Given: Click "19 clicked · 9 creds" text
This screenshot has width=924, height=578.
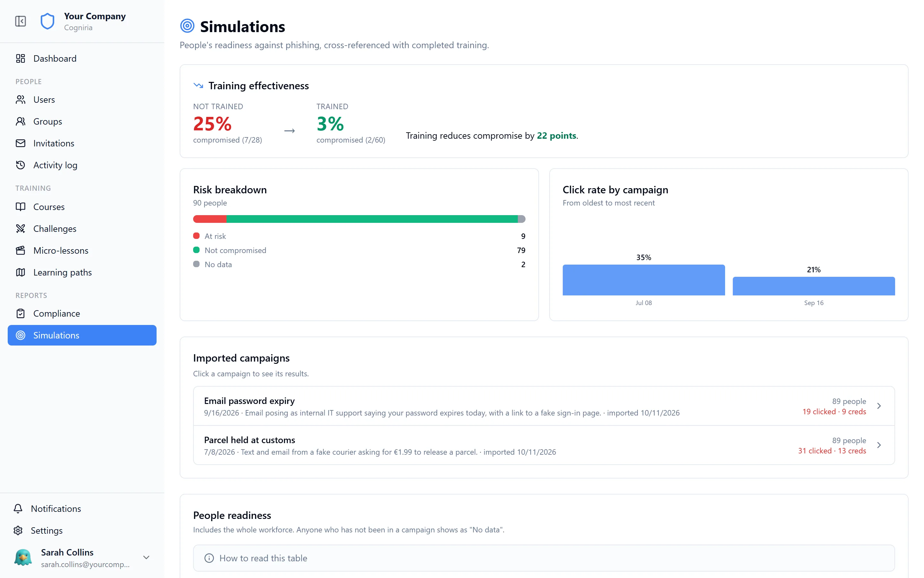Looking at the screenshot, I should pos(834,412).
